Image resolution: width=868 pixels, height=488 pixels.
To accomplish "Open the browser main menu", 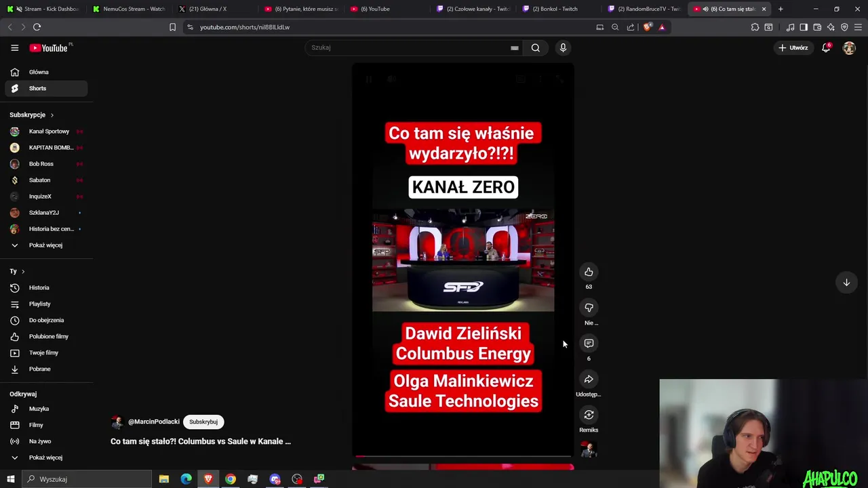I will click(x=858, y=27).
